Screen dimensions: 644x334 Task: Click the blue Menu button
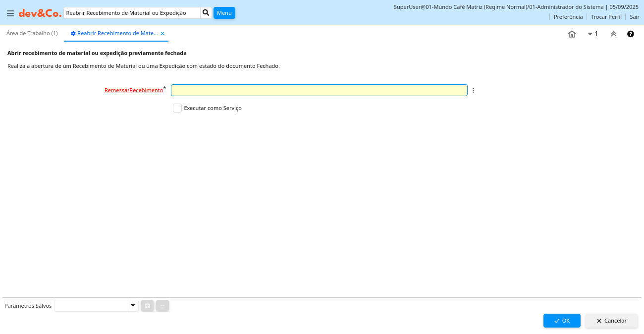click(224, 13)
